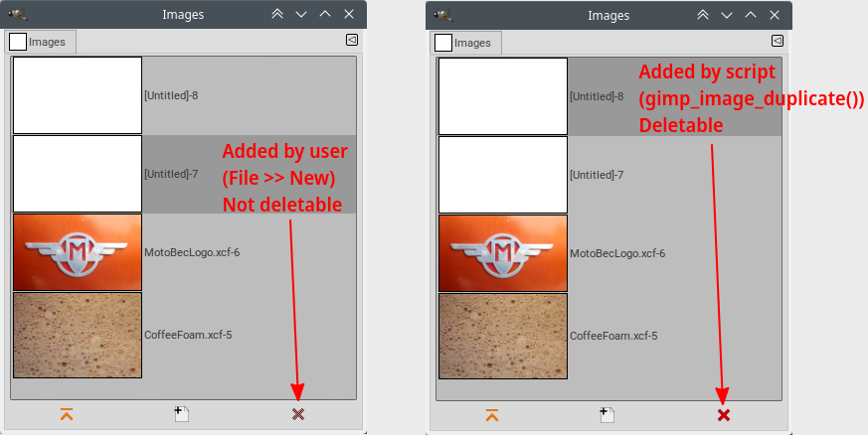
Task: Click [Untitled]-7 label in left window
Action: (x=171, y=174)
